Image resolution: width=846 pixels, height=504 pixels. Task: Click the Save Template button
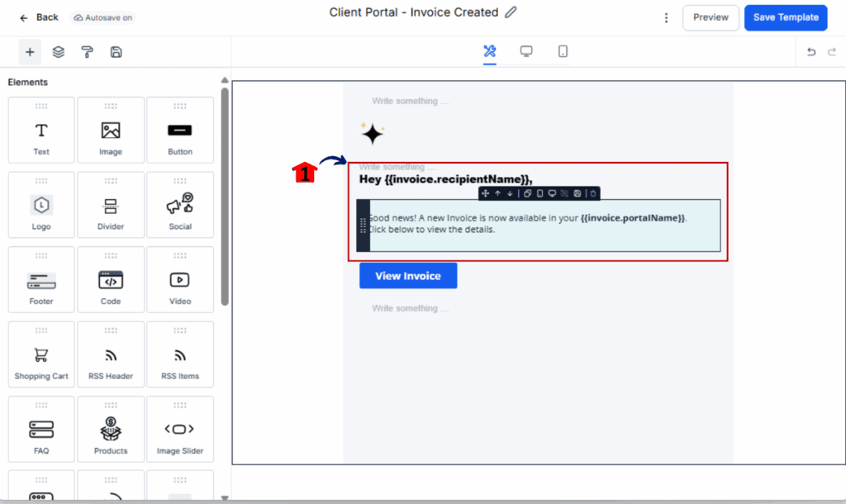click(x=786, y=18)
